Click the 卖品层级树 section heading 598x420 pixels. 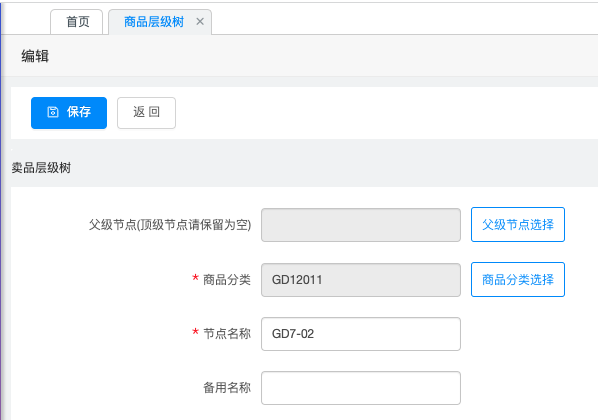pyautogui.click(x=41, y=167)
